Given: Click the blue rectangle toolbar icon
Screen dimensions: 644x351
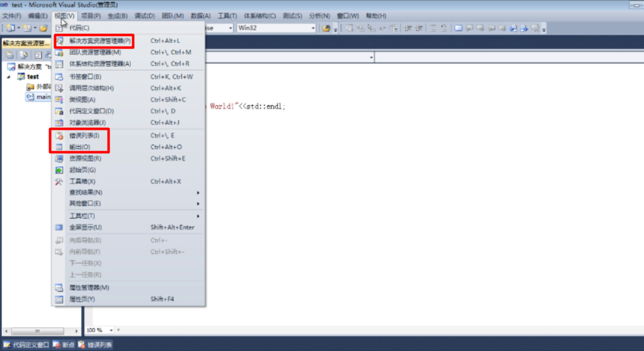Looking at the screenshot, I should [x=458, y=28].
